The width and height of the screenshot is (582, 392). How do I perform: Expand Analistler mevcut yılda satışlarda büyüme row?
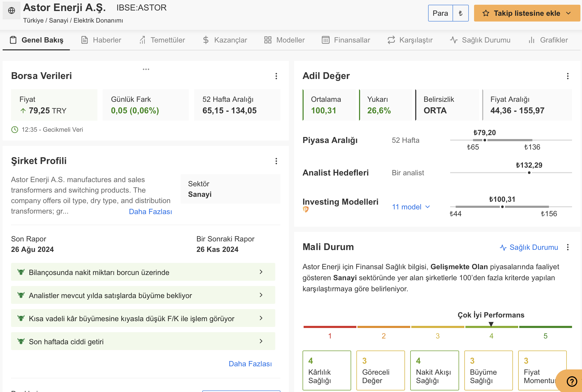click(x=143, y=295)
